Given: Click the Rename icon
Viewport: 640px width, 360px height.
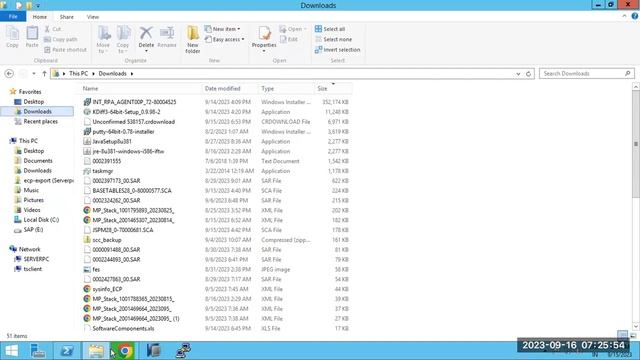Looking at the screenshot, I should [167, 37].
